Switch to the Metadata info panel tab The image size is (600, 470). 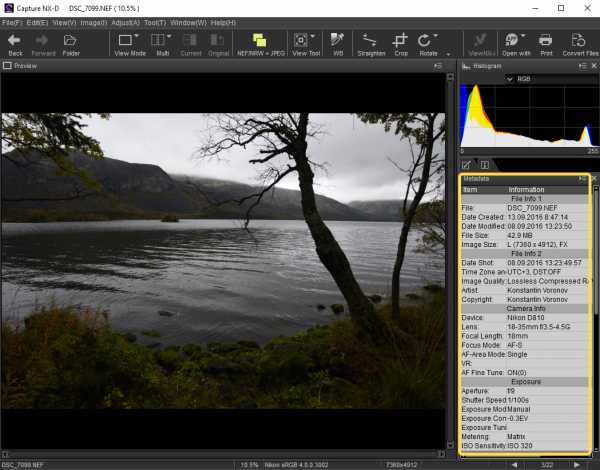484,164
